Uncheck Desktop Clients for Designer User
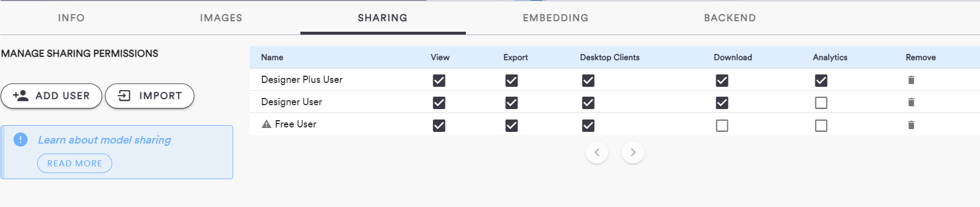This screenshot has width=980, height=207. click(x=588, y=103)
